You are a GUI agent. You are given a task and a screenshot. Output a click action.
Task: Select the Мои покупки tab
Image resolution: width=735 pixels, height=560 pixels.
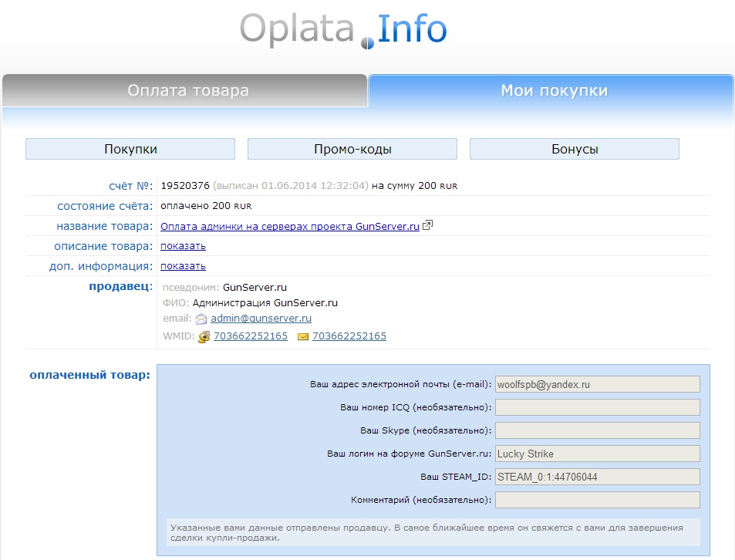(554, 91)
